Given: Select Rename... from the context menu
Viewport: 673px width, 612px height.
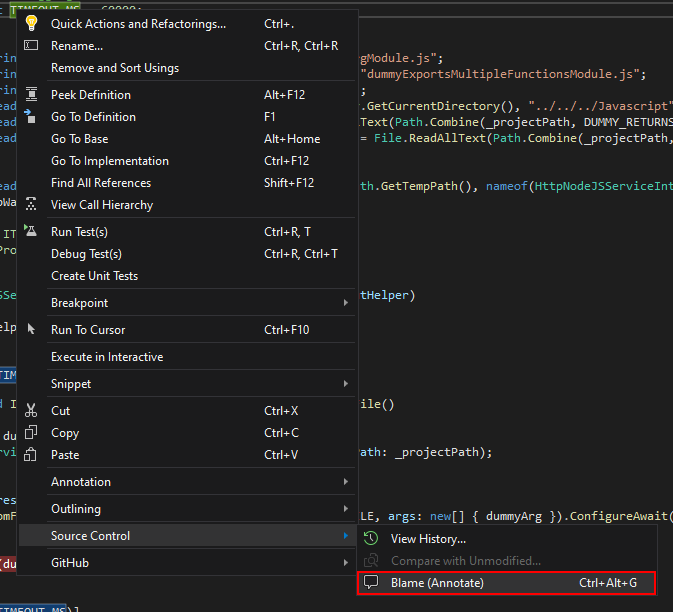Looking at the screenshot, I should click(187, 45).
